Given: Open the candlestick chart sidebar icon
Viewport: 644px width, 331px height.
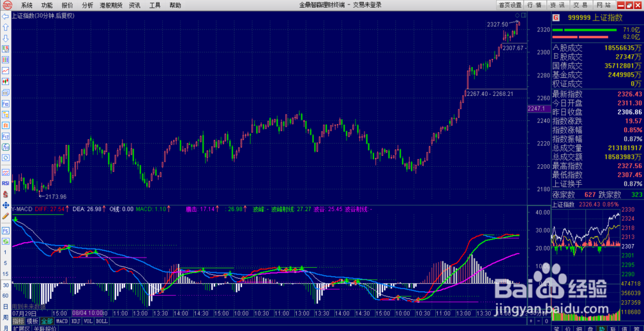Looking at the screenshot, I should coord(5,81).
